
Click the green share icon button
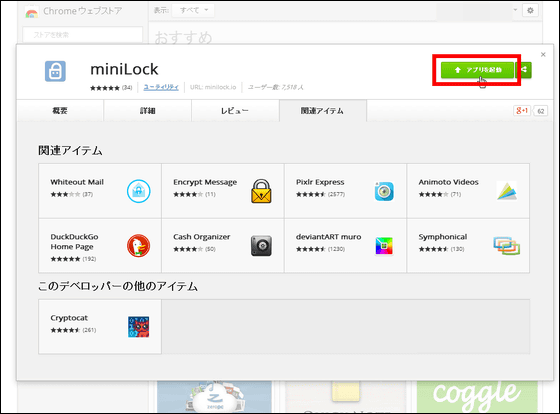(x=524, y=70)
